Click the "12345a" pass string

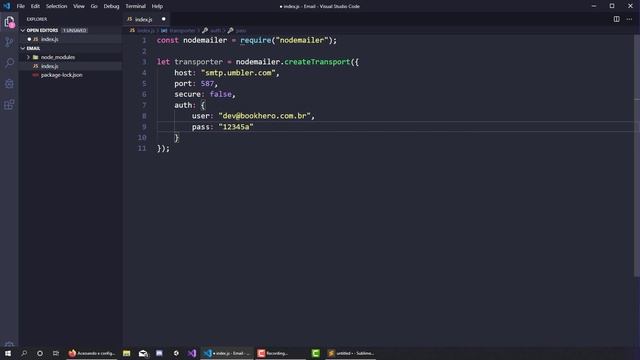point(236,127)
